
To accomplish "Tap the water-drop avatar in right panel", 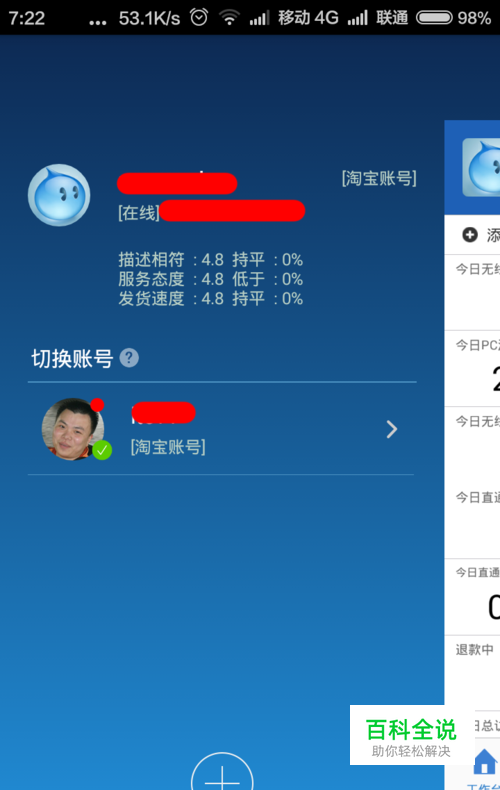I will (x=481, y=167).
